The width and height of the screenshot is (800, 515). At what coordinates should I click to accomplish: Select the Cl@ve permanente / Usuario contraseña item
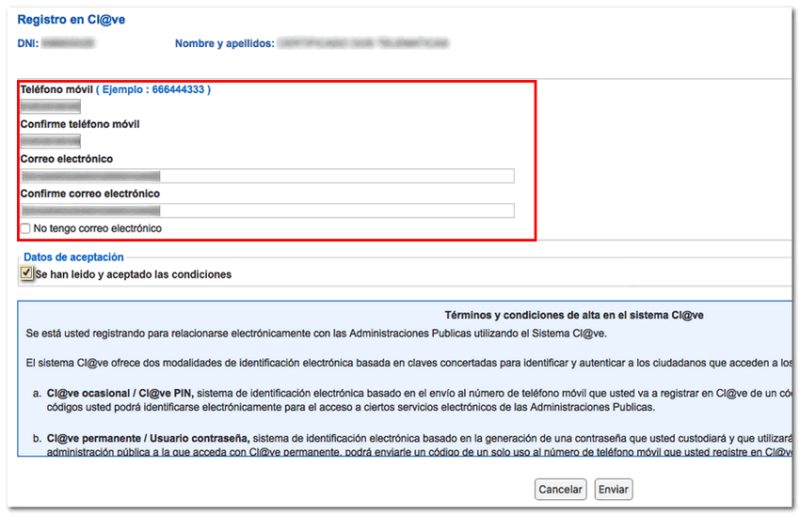[148, 438]
